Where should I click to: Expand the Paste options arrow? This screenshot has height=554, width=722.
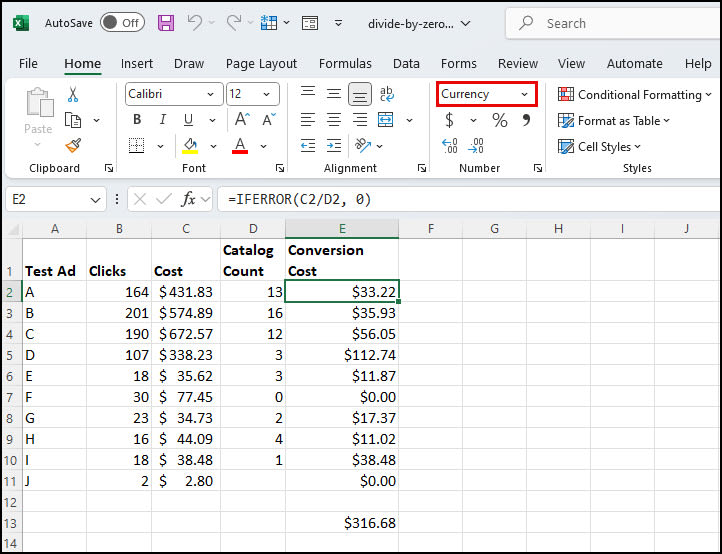pyautogui.click(x=38, y=145)
